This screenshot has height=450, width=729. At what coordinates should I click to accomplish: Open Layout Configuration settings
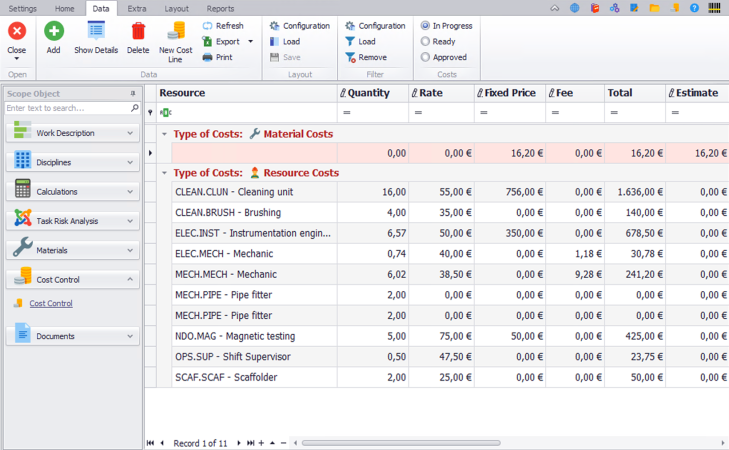pyautogui.click(x=298, y=26)
